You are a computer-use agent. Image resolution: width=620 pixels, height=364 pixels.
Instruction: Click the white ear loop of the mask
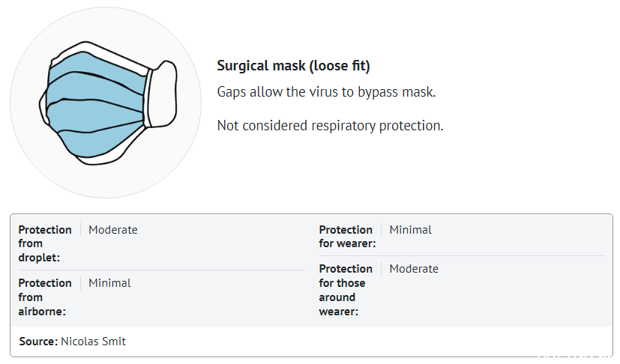[163, 95]
